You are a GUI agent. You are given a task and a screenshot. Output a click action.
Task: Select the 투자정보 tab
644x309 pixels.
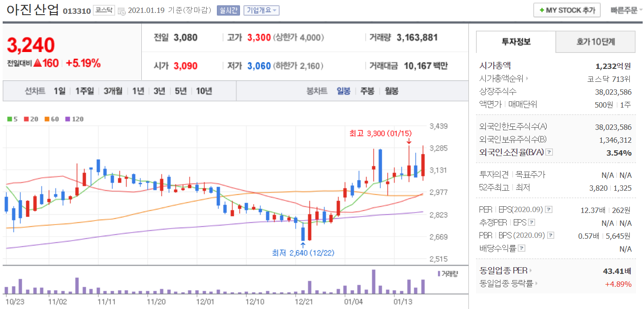click(x=516, y=42)
